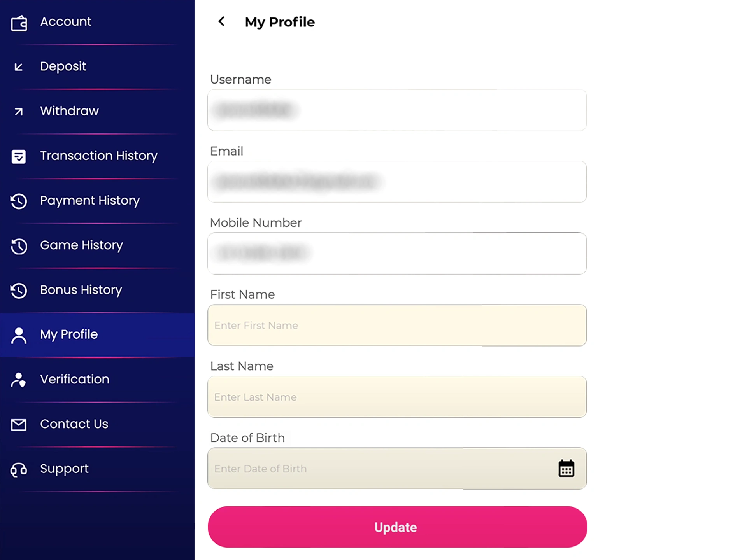Click the Support headset icon
Viewport: 747px width, 560px height.
18,469
